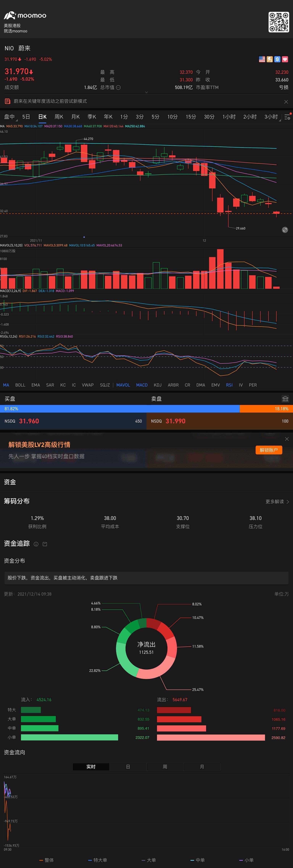Viewport: 293px width, 868px height.
Task: Open the NIO news document icon
Action: 7,101
